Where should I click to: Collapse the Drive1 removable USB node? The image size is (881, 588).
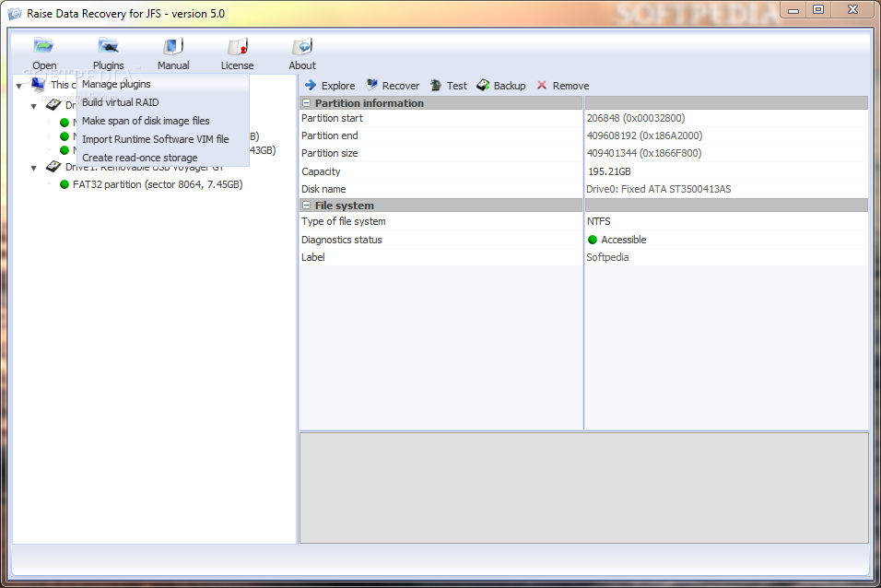coord(34,168)
